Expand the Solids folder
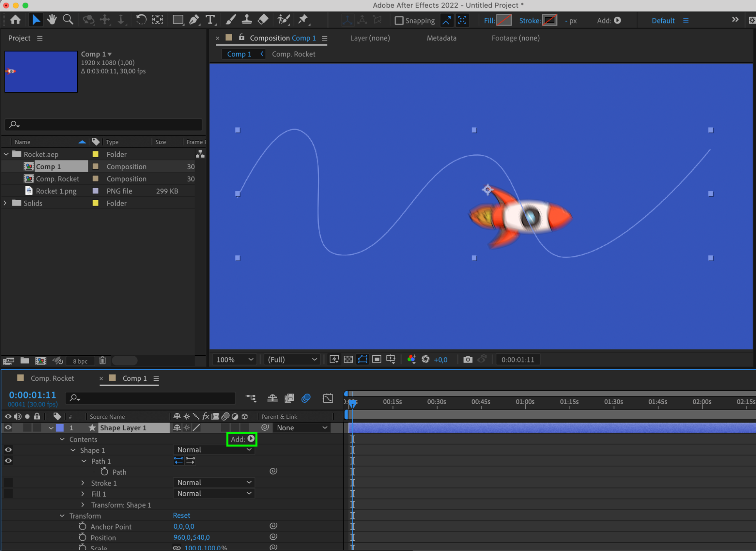This screenshot has width=756, height=551. coord(5,203)
